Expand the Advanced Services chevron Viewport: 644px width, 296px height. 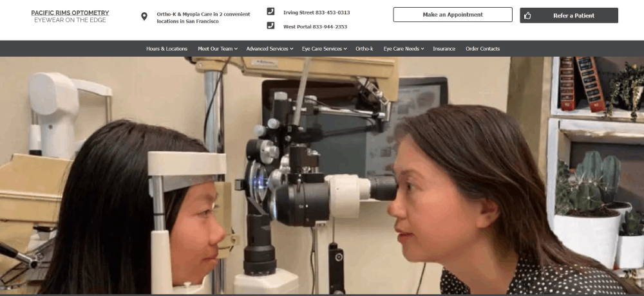[292, 49]
